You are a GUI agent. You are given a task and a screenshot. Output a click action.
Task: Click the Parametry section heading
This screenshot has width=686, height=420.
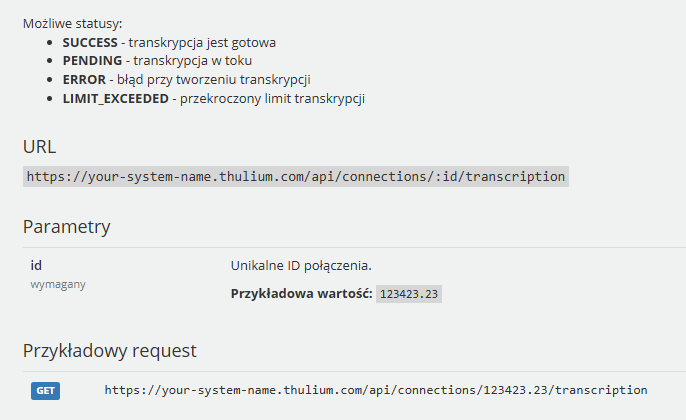(66, 227)
